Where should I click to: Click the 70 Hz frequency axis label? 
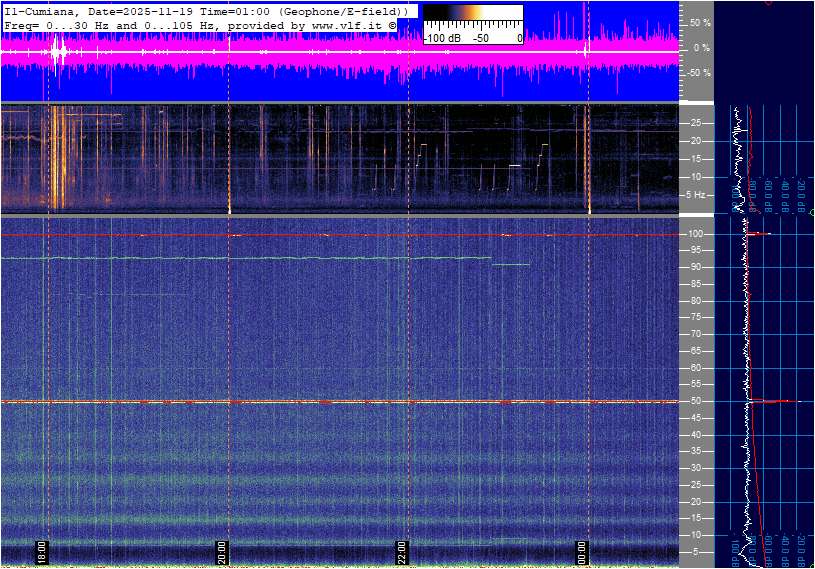(x=693, y=334)
